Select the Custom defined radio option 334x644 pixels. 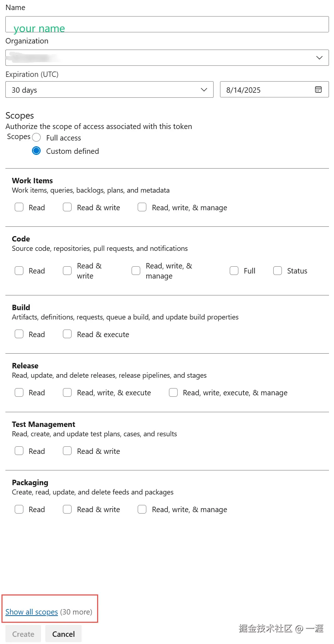(37, 151)
